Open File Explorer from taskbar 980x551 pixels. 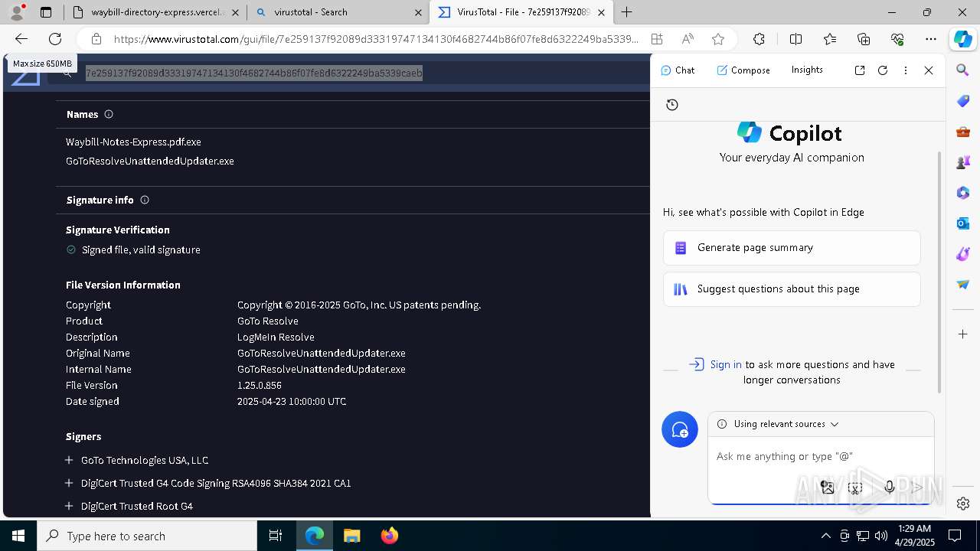pos(351,536)
